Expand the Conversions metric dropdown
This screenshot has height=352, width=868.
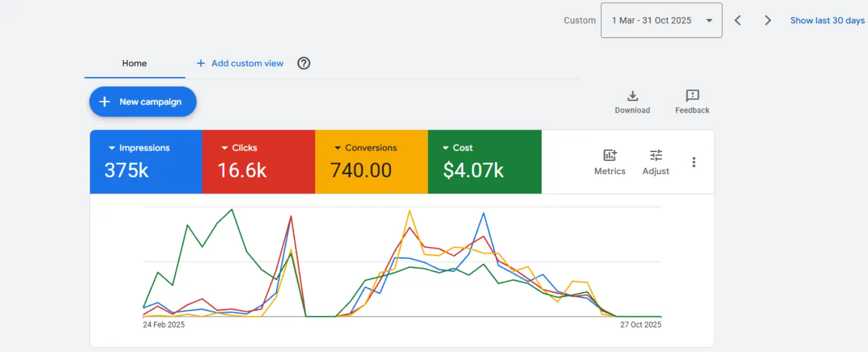[366, 148]
